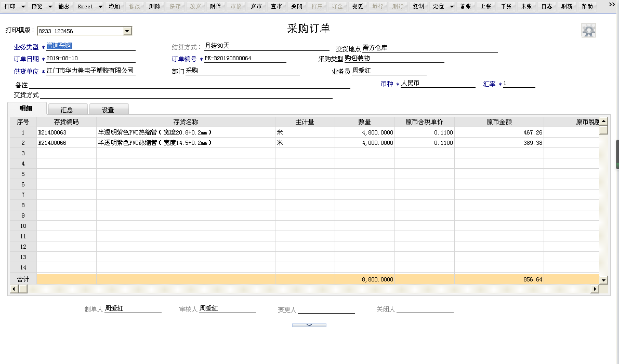Open the settings gear icon
The image size is (619, 364).
click(589, 30)
